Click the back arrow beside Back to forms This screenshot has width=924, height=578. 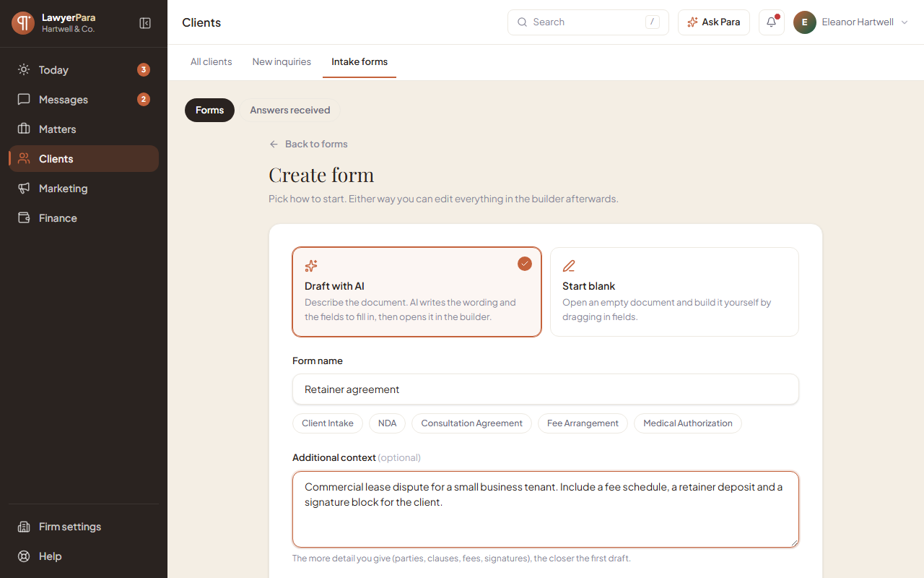click(274, 144)
